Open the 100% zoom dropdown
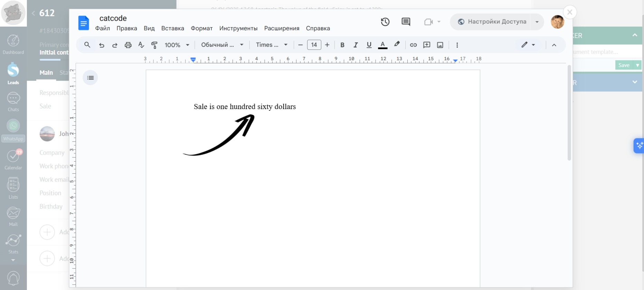Screen dimensions: 644x290 tap(177, 45)
